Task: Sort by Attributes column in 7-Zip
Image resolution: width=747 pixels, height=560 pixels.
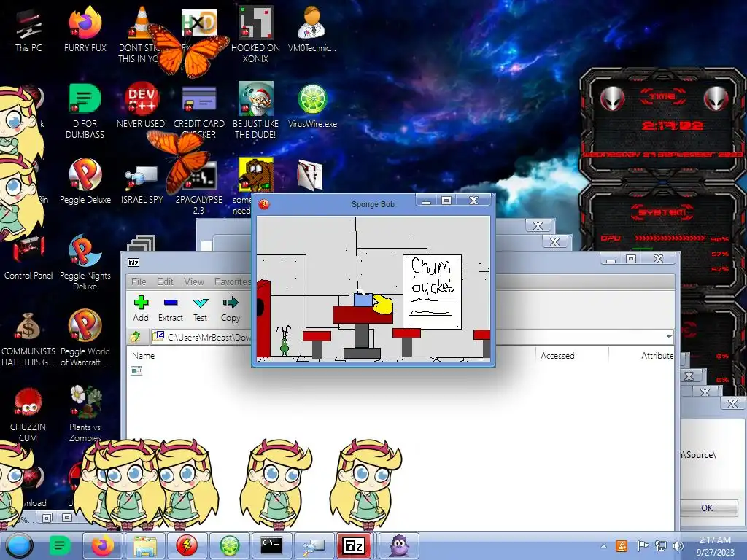Action: (657, 355)
